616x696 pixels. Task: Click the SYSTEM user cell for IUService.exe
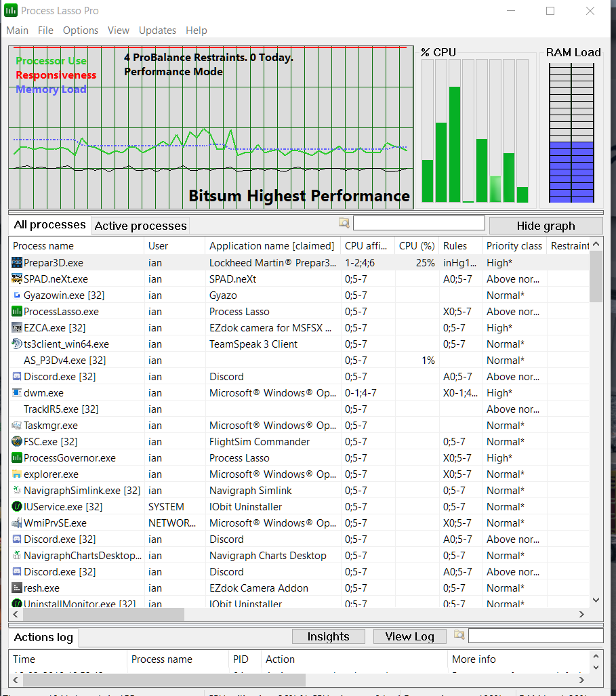[x=166, y=506]
